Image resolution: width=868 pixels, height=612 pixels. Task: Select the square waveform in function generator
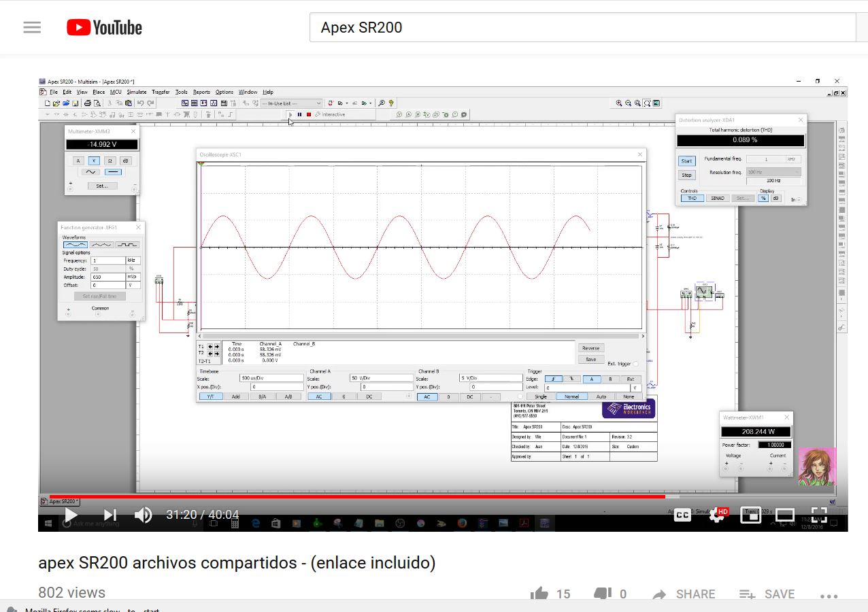tap(127, 245)
